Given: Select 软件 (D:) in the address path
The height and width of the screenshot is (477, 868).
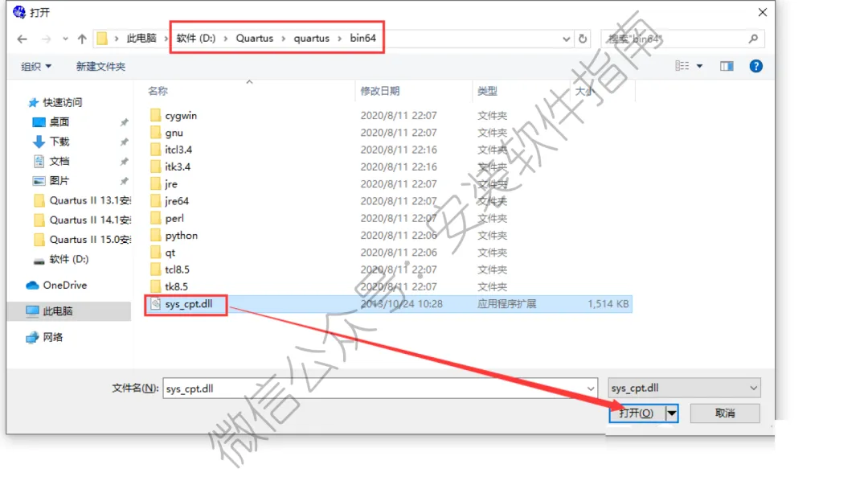Looking at the screenshot, I should (x=196, y=39).
